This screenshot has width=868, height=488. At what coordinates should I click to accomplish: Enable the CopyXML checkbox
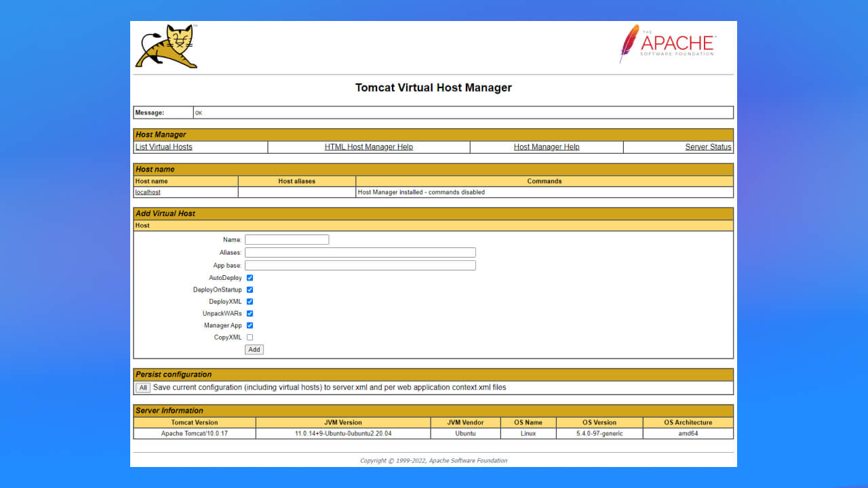click(250, 338)
